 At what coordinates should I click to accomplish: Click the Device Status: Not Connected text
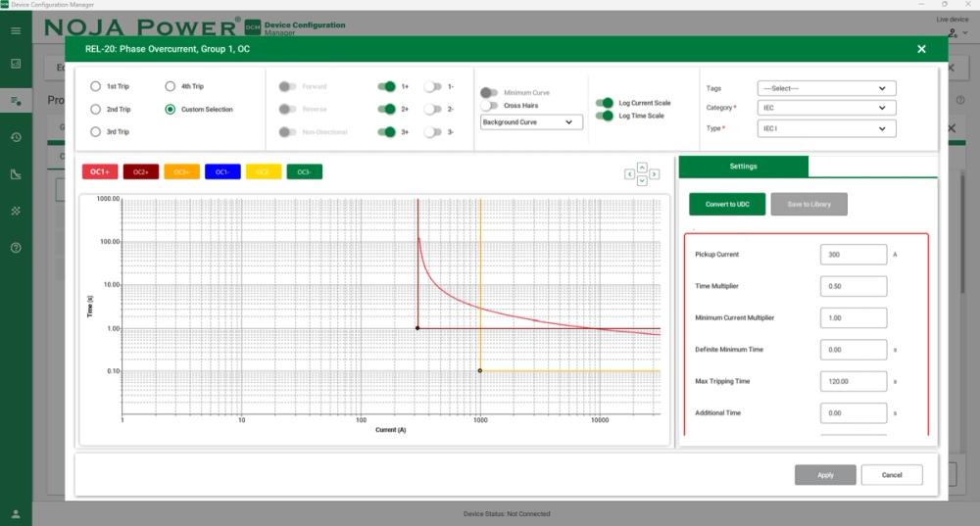[507, 514]
